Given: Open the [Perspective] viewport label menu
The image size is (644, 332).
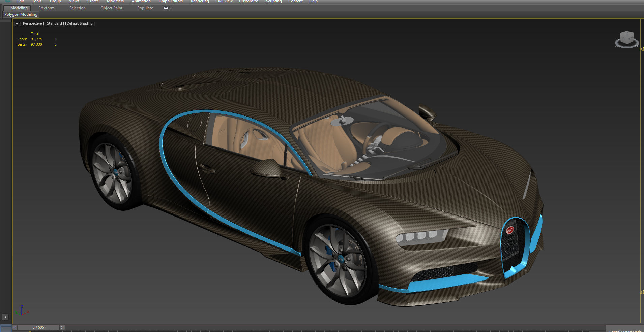Looking at the screenshot, I should pos(32,23).
